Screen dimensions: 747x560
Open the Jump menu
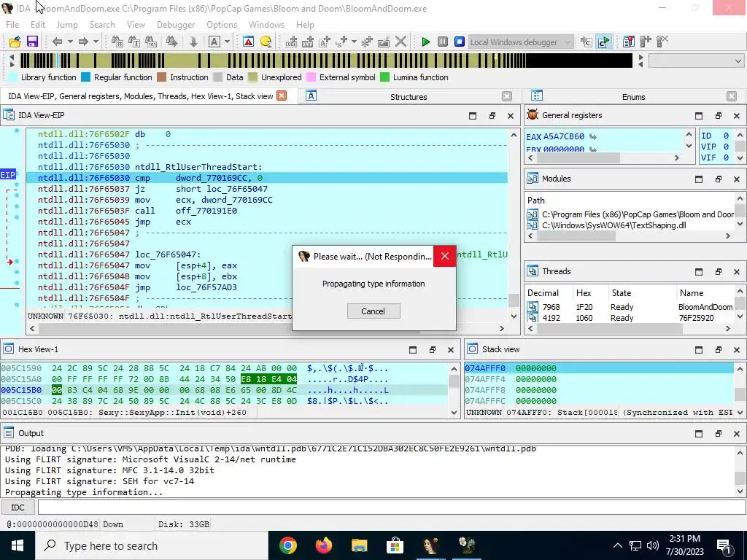click(x=66, y=25)
